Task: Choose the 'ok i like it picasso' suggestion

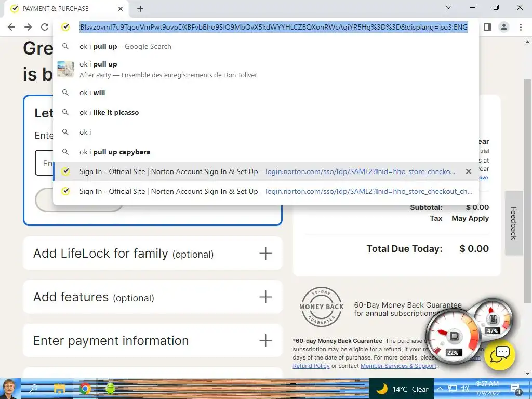Action: click(x=266, y=112)
